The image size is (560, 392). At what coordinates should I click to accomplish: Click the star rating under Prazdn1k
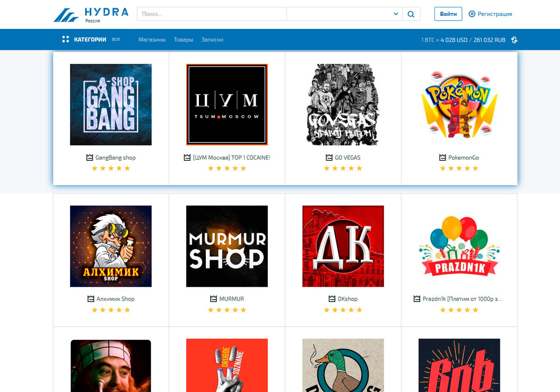[x=459, y=310]
